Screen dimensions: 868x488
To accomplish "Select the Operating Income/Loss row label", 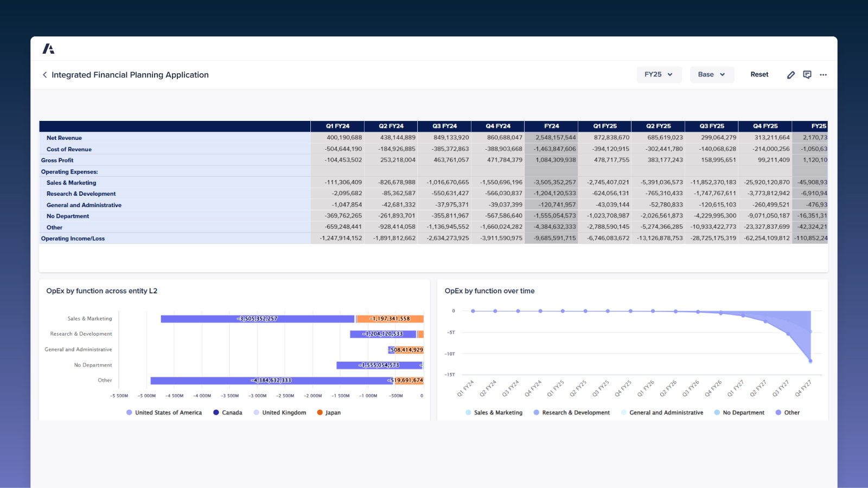I will pyautogui.click(x=73, y=239).
